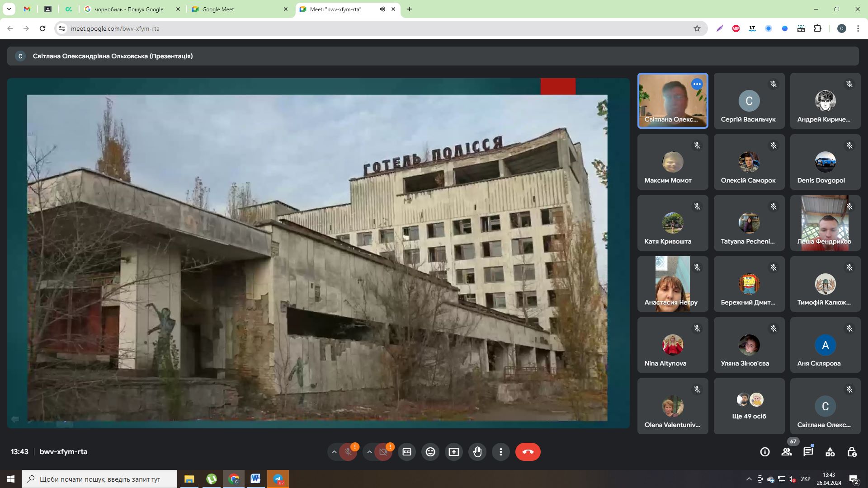Click the Windows taskbar search box

pos(99,479)
